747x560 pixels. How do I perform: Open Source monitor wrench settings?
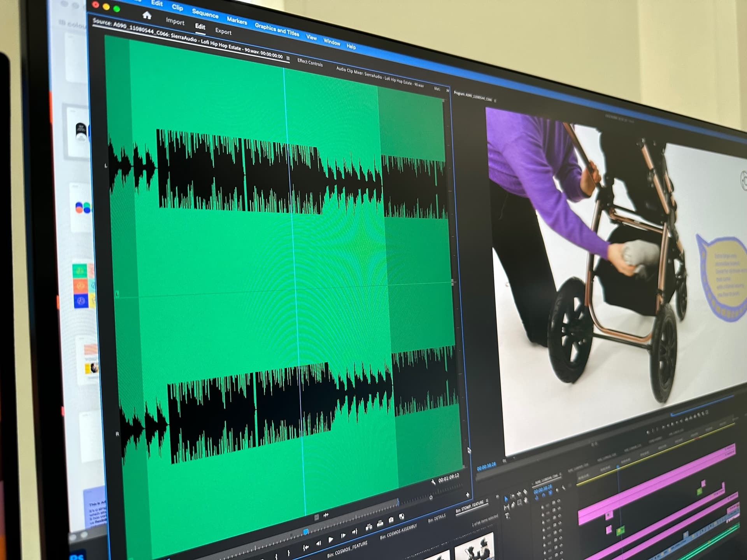pyautogui.click(x=433, y=482)
